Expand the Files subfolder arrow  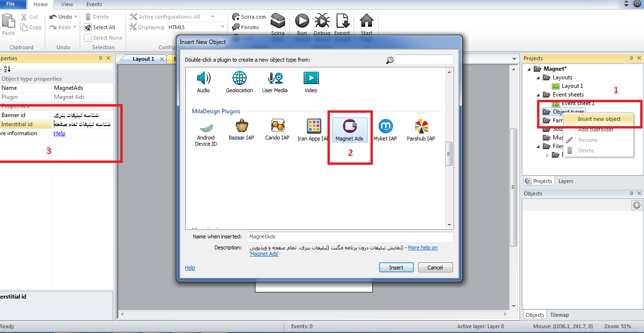click(548, 155)
